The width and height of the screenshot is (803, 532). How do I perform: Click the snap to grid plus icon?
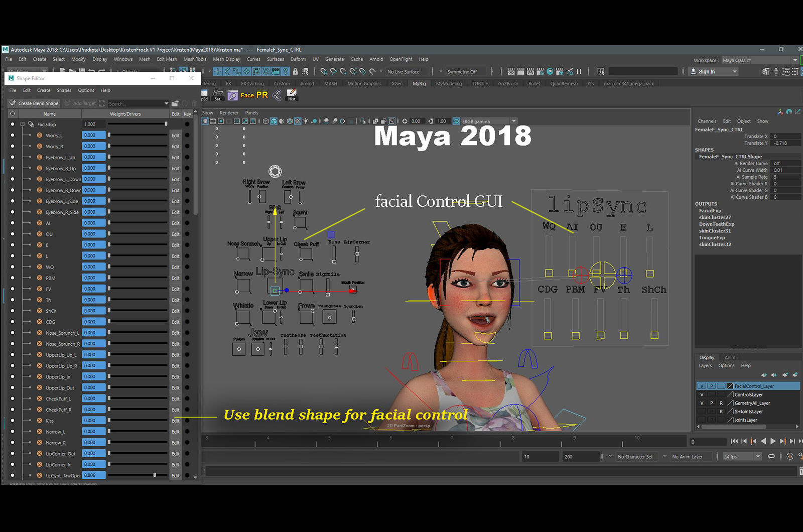[217, 72]
